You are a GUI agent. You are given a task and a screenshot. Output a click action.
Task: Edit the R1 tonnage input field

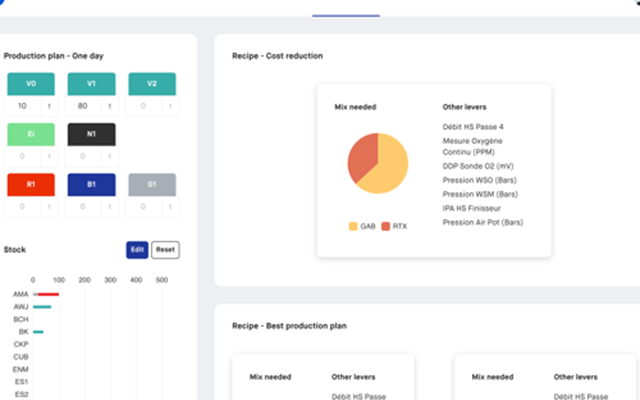click(x=23, y=207)
